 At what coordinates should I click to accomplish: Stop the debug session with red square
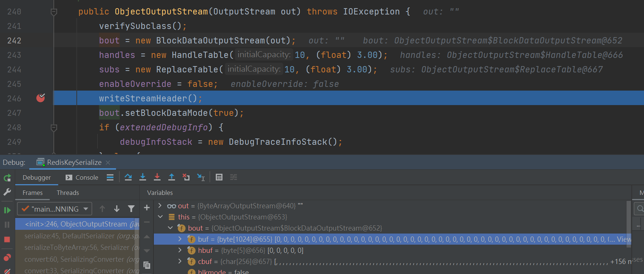click(x=7, y=239)
